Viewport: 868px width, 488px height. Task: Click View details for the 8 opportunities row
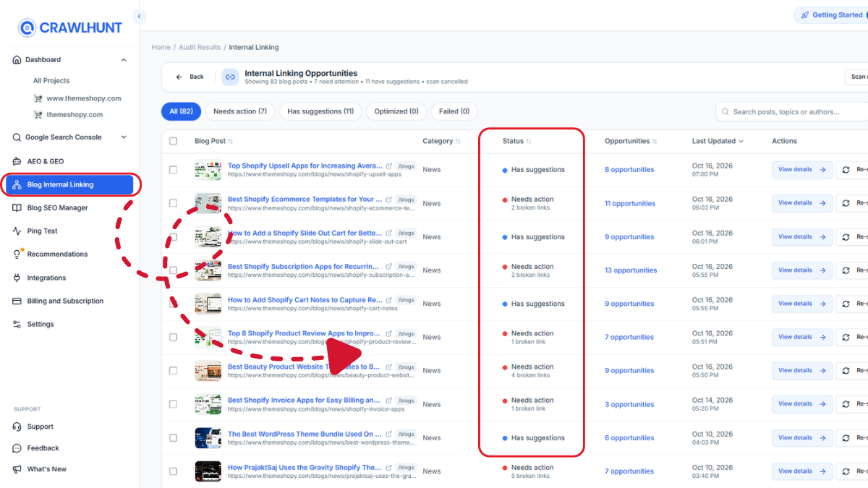(x=802, y=170)
